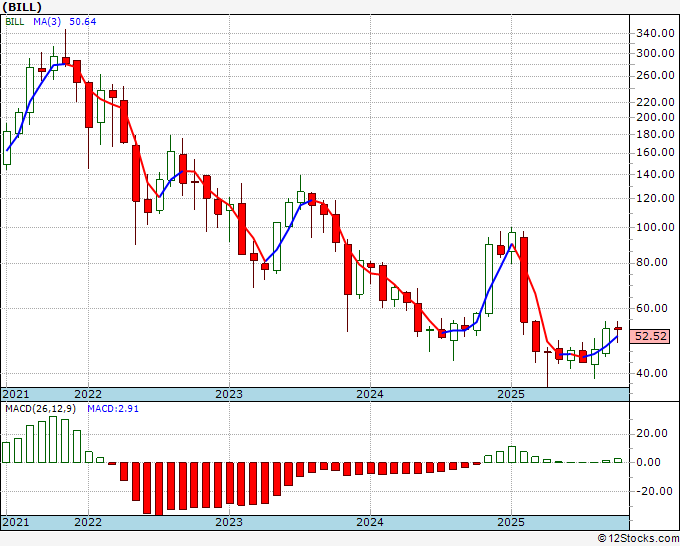
Task: Click the 220.00 price axis label
Action: (655, 102)
